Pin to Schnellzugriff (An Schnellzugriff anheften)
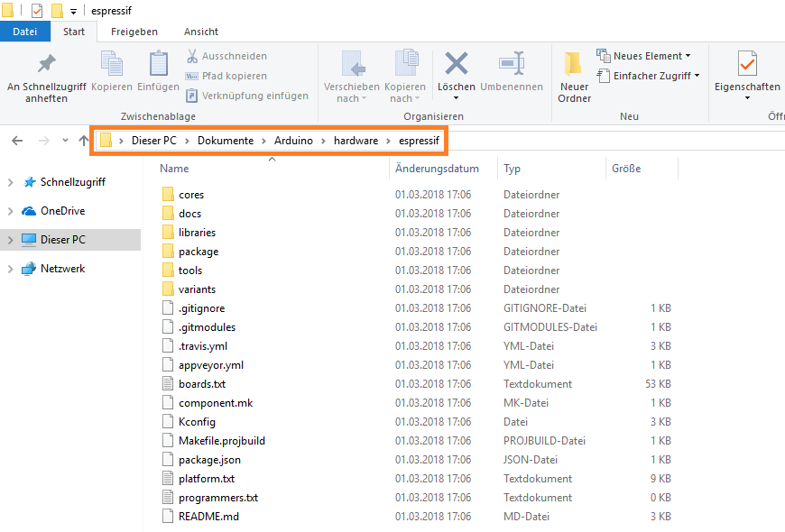Viewport: 785px width, 532px height. tap(47, 78)
